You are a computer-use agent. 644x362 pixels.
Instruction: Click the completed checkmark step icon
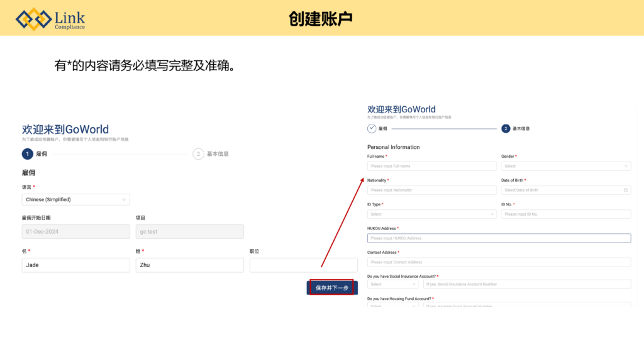click(x=372, y=128)
